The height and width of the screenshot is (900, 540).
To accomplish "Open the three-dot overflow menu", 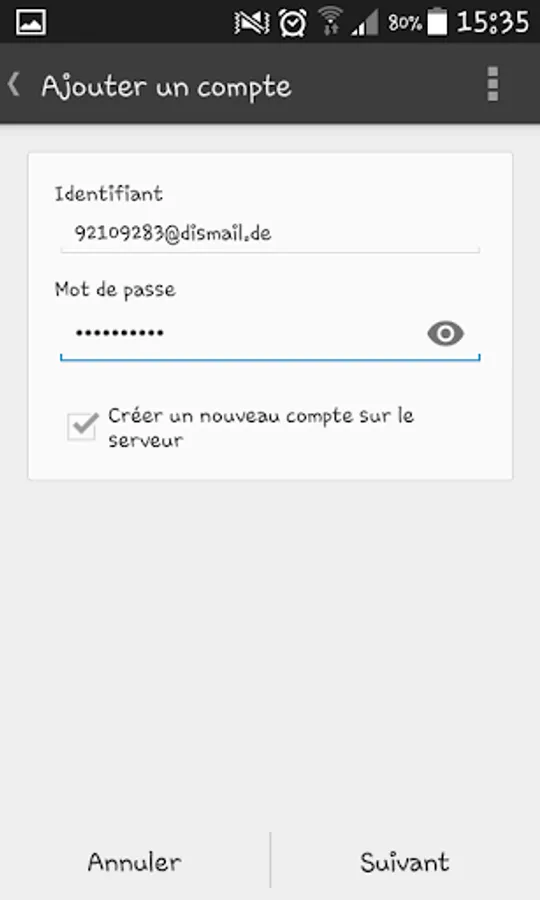I will tap(492, 84).
